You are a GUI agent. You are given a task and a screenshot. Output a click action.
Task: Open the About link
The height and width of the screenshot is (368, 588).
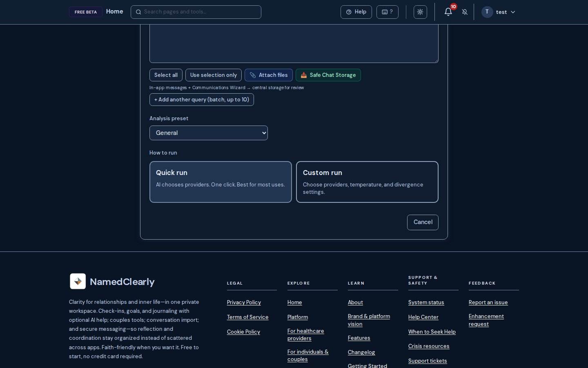[x=355, y=303]
